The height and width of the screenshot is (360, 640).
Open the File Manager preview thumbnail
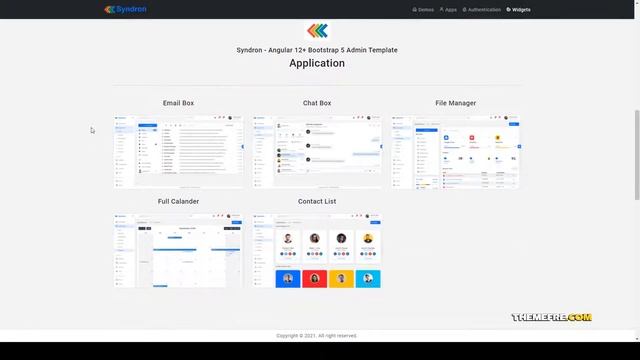[x=456, y=151]
